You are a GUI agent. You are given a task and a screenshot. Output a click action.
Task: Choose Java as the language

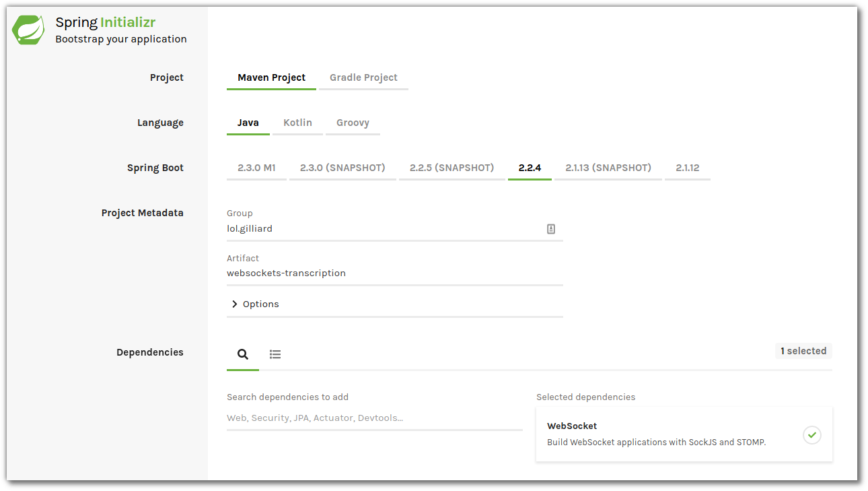pyautogui.click(x=248, y=123)
